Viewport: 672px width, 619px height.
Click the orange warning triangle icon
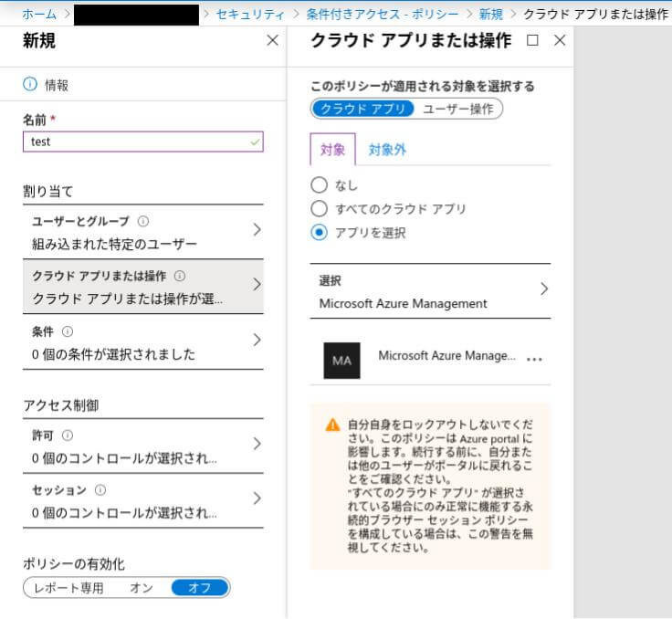click(332, 425)
